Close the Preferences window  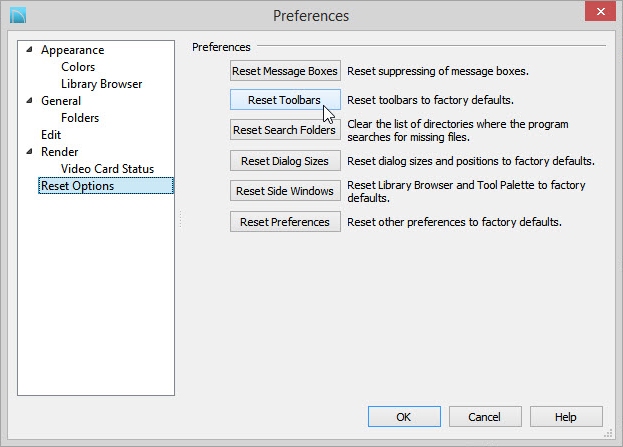pos(600,11)
